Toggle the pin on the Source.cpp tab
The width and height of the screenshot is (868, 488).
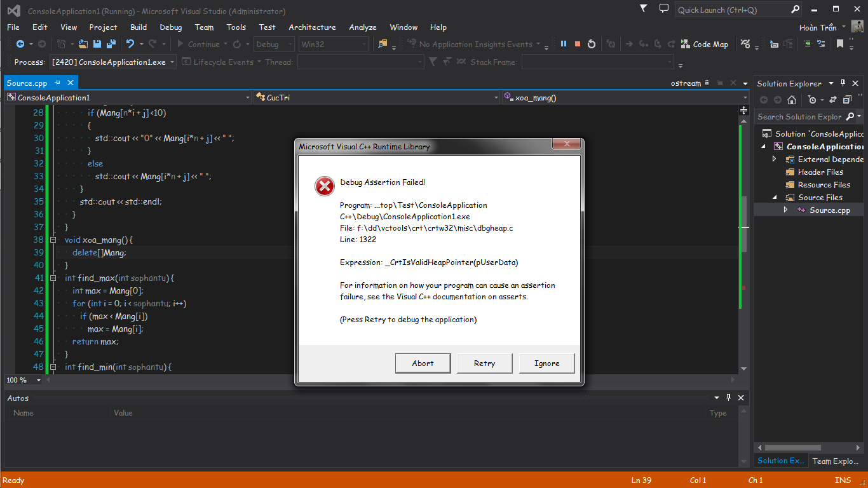58,83
